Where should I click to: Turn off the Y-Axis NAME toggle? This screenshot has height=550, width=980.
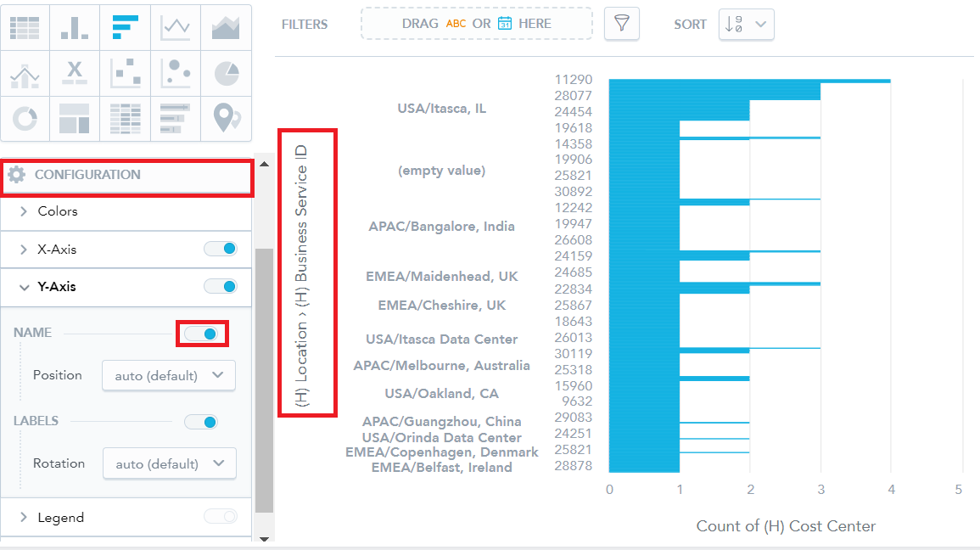click(x=202, y=334)
